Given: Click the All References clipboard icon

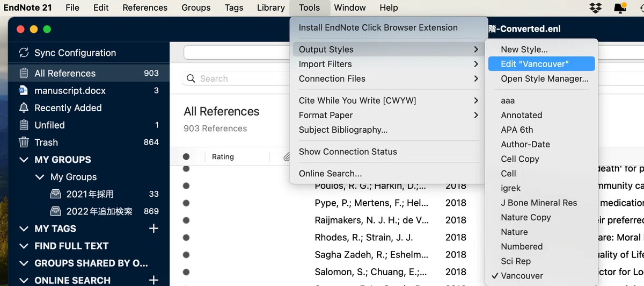Looking at the screenshot, I should (x=24, y=73).
